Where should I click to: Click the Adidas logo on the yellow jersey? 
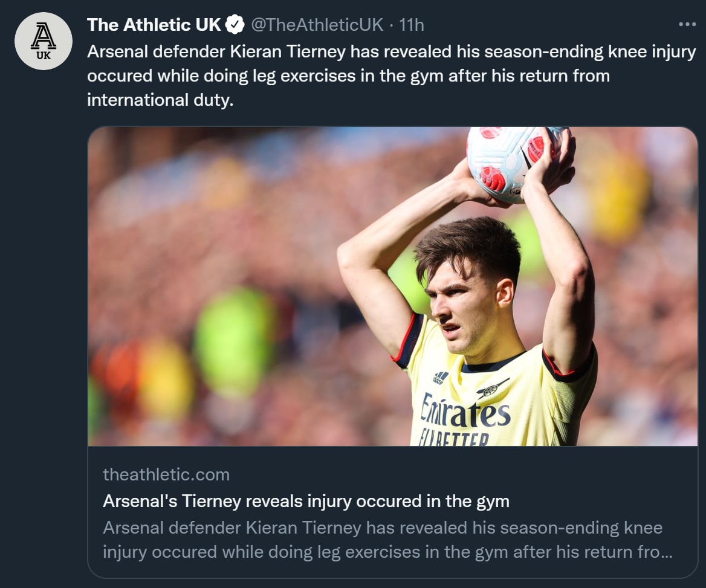pos(441,378)
